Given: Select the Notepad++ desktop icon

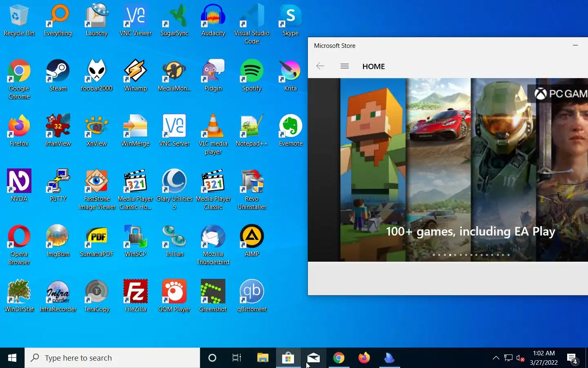Looking at the screenshot, I should [252, 131].
